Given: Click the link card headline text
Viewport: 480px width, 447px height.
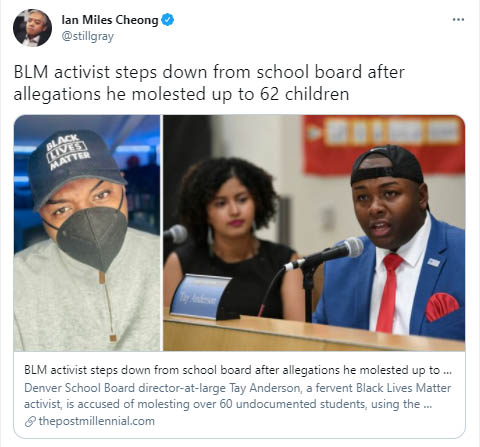Looking at the screenshot, I should (x=238, y=370).
